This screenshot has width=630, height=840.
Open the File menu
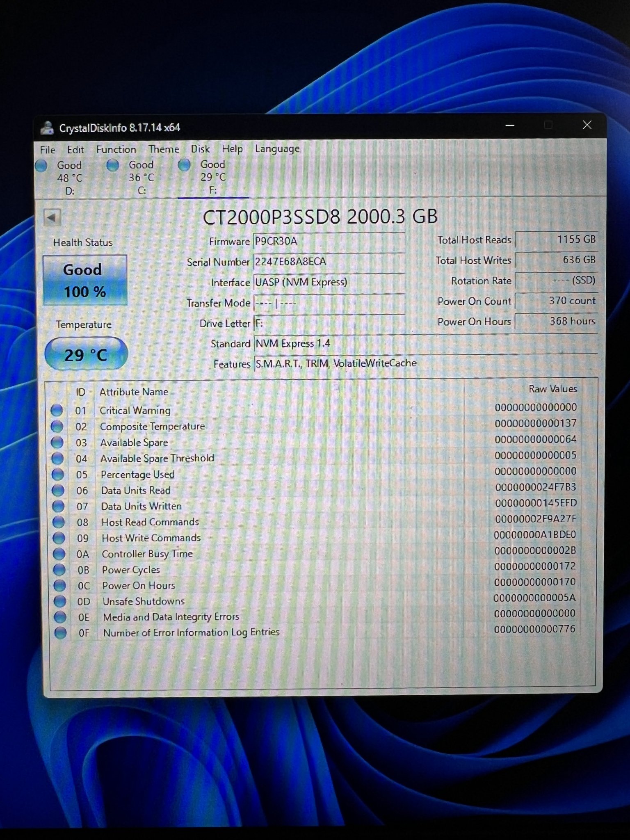click(x=48, y=150)
